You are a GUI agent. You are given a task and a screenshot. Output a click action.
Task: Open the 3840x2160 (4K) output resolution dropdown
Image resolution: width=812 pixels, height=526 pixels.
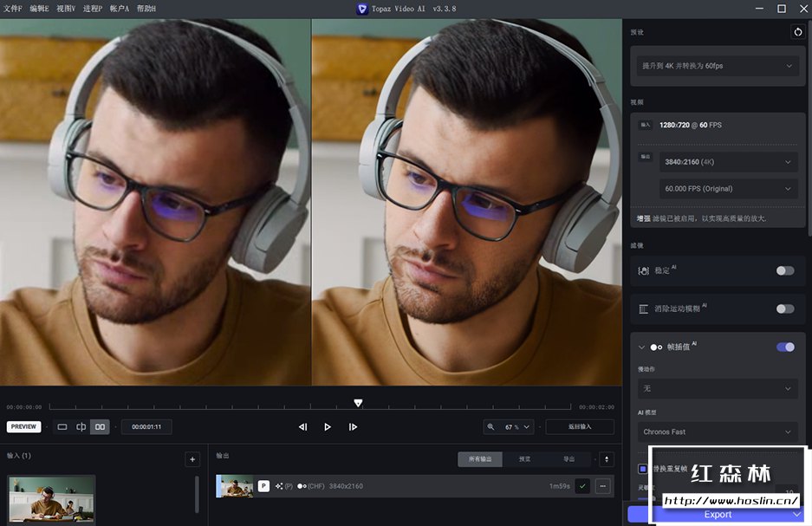[x=728, y=162]
